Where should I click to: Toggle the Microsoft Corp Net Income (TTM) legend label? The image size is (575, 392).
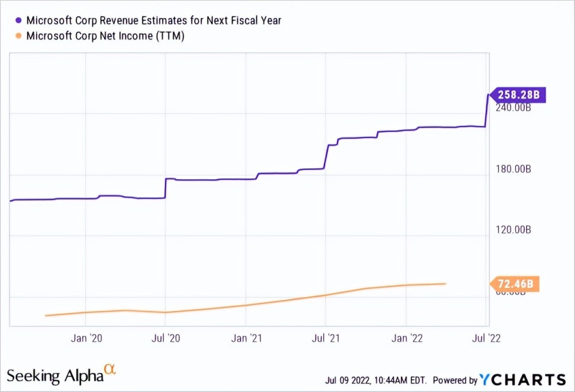coord(105,36)
